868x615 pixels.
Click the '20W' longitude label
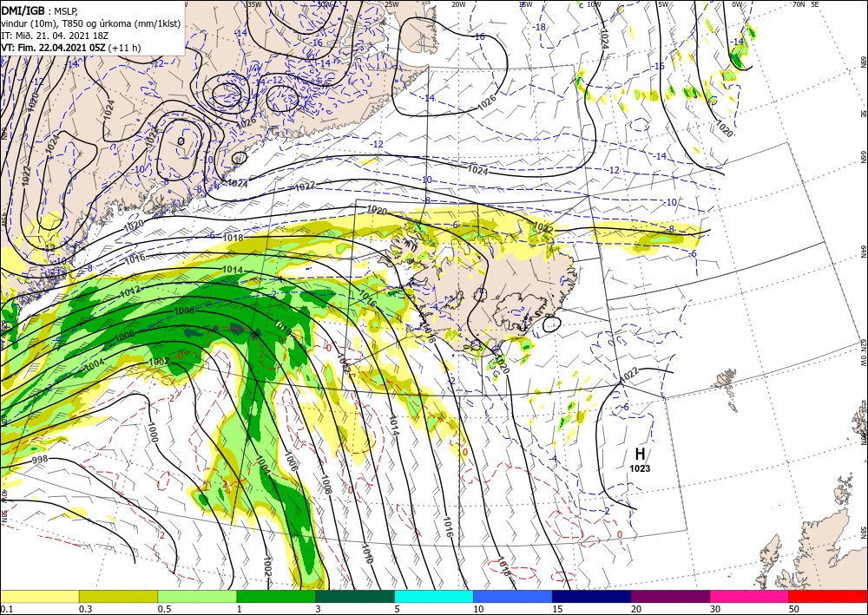pos(458,4)
